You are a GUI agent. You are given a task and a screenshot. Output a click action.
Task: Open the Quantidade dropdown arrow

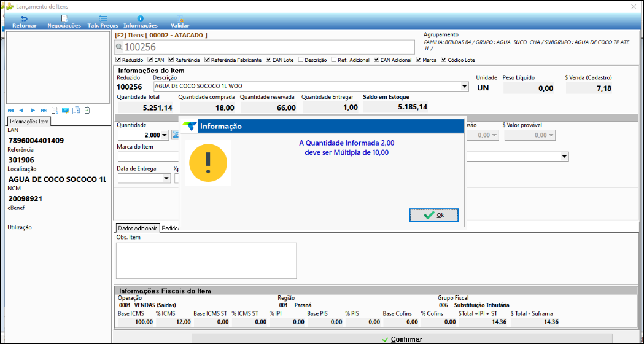[165, 135]
